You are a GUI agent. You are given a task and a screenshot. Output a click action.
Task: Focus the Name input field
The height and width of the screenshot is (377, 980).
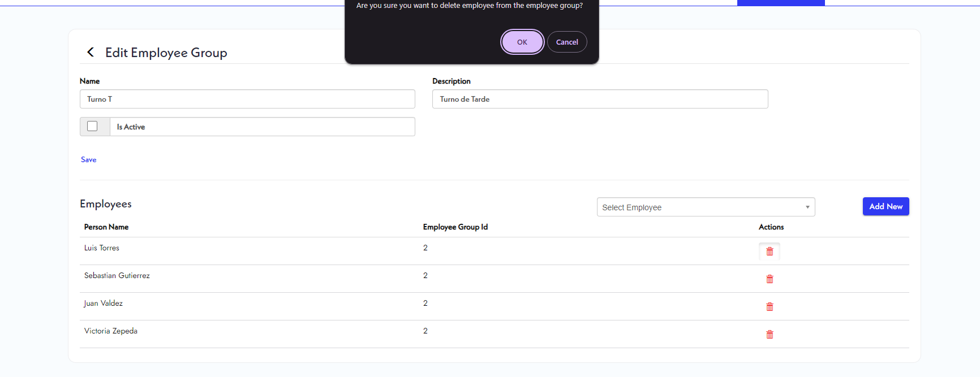pos(247,99)
